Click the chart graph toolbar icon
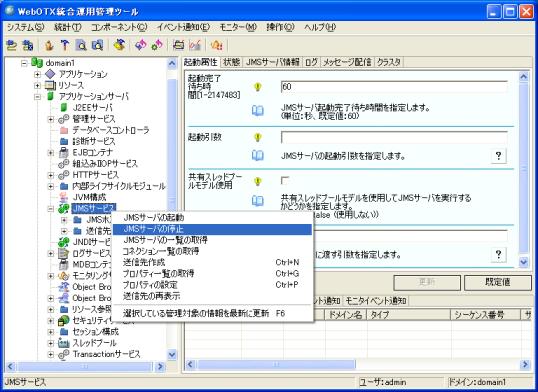 coord(195,45)
